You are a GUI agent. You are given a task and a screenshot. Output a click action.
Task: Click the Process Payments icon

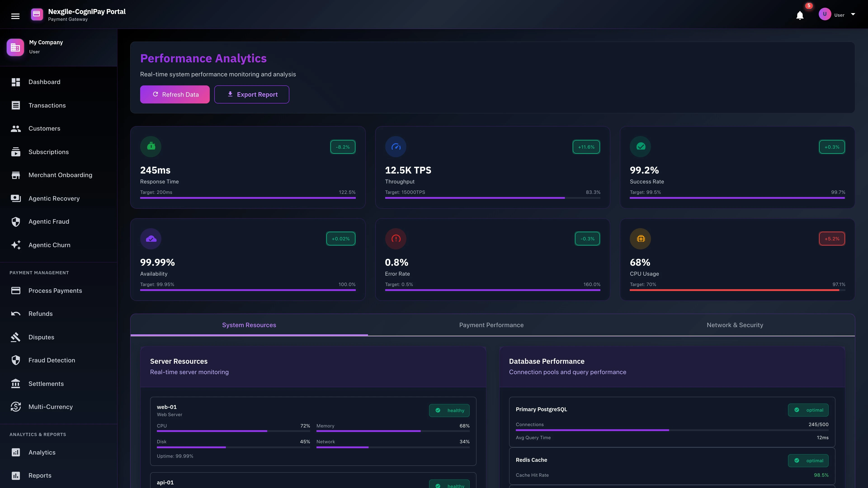[x=16, y=290]
